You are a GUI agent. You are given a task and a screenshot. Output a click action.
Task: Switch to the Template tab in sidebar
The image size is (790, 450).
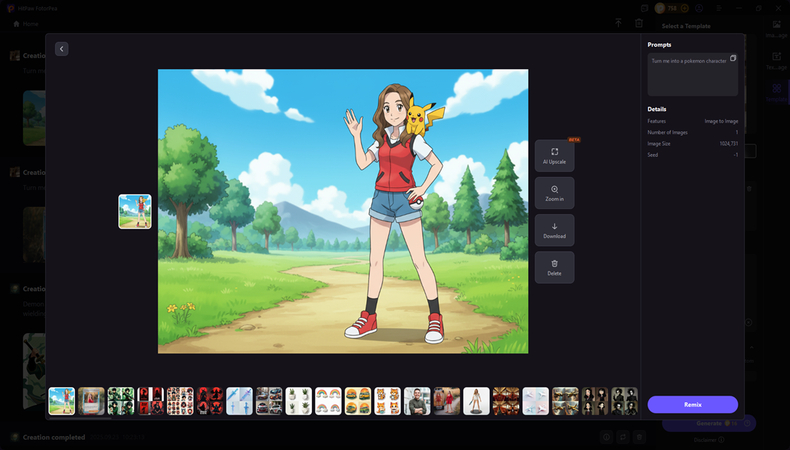tap(776, 92)
